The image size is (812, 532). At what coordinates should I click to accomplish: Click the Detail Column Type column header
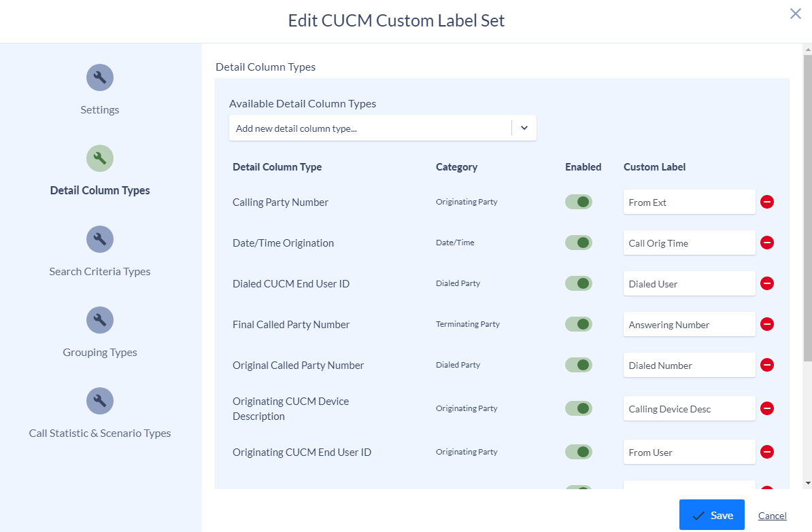(x=277, y=167)
